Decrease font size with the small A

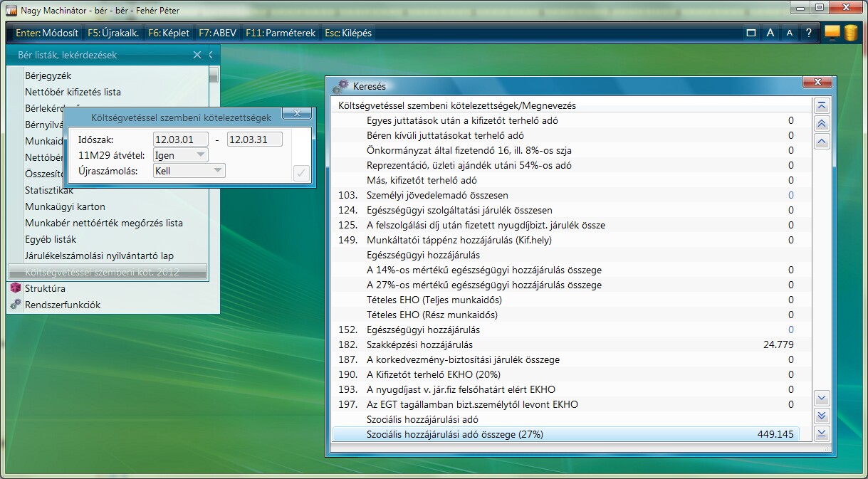[x=789, y=33]
